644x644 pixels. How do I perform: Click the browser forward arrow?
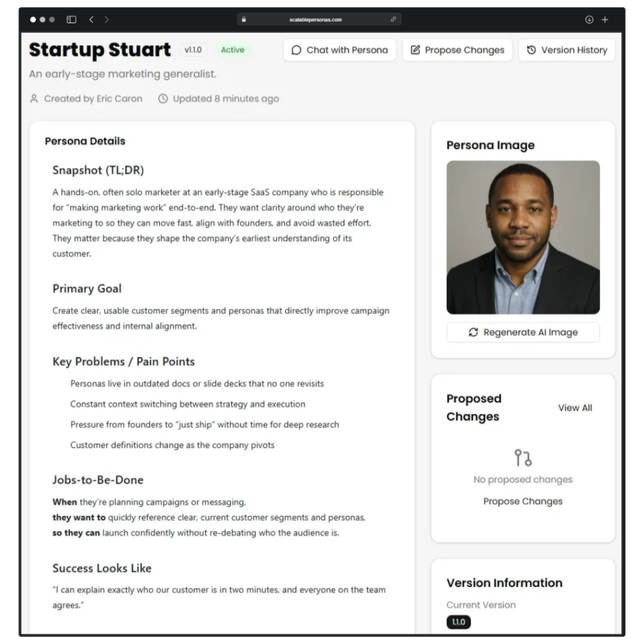(106, 19)
